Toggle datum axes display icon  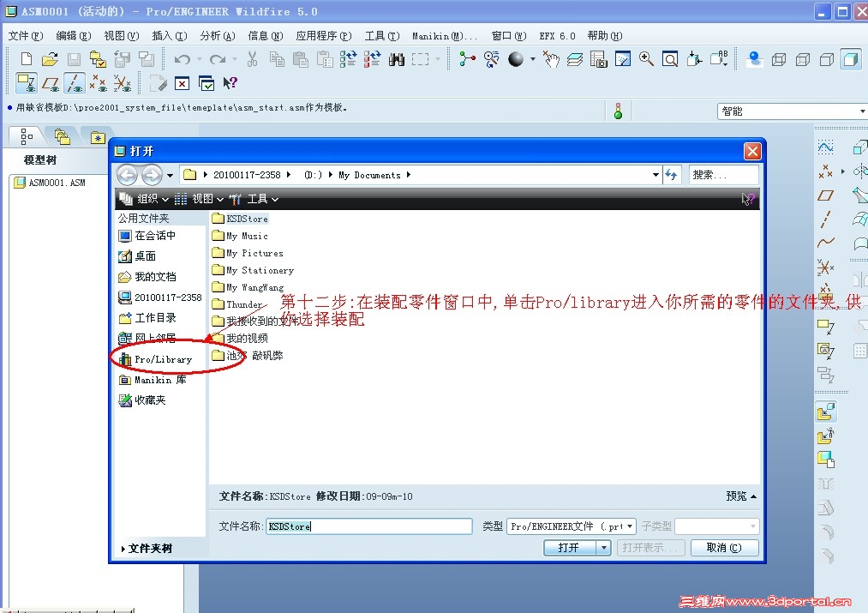(x=75, y=83)
